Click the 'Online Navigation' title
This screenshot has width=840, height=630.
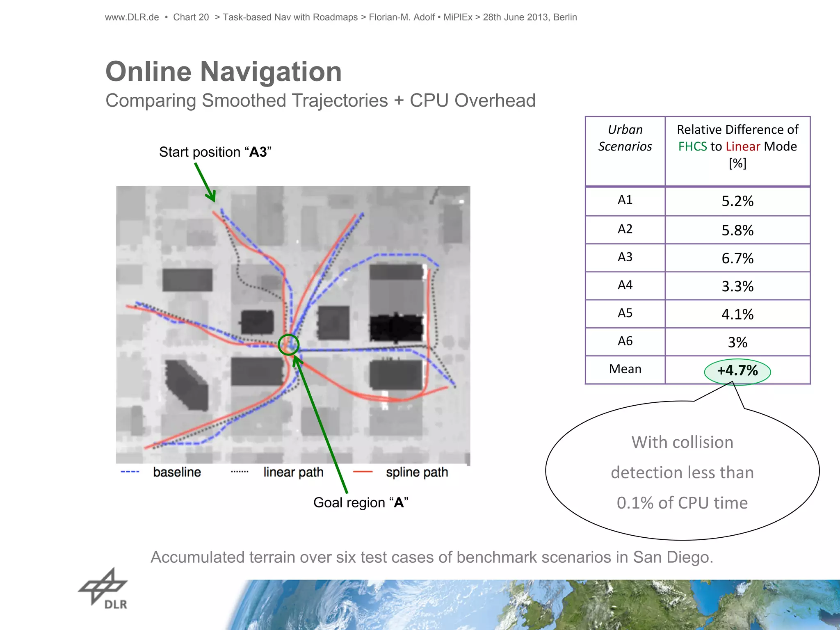pyautogui.click(x=224, y=72)
